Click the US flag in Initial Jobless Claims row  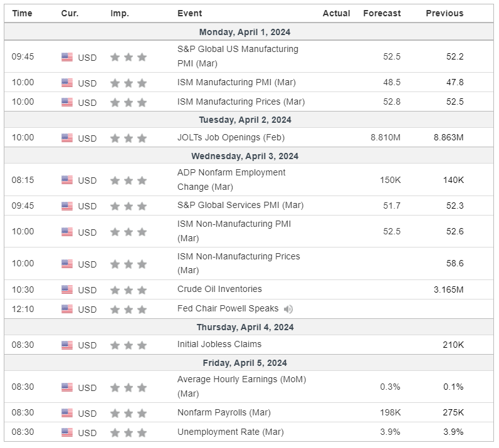coord(67,345)
